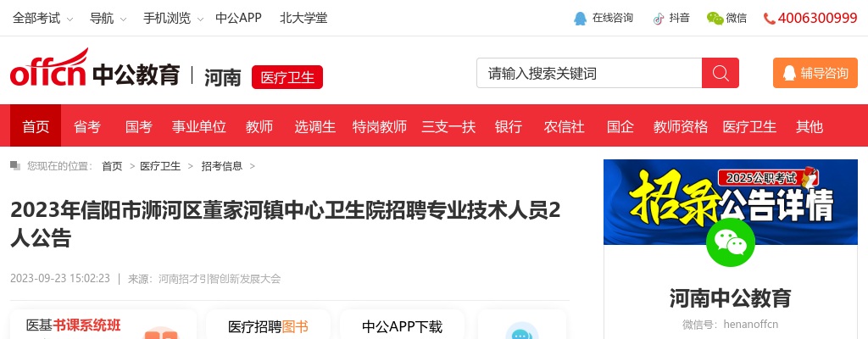
Task: Focus the 请输入搜索关键词 search field
Action: click(589, 73)
